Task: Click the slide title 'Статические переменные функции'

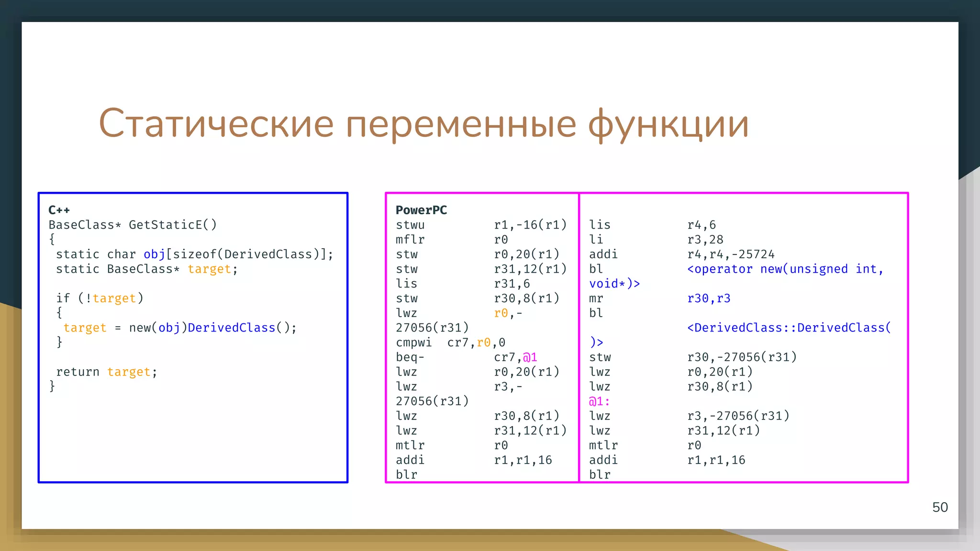Action: [423, 124]
